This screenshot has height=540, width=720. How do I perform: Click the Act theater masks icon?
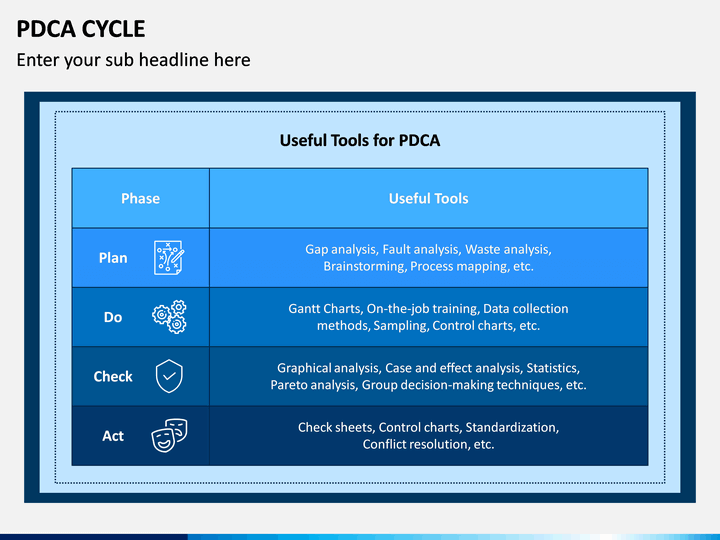click(x=169, y=435)
